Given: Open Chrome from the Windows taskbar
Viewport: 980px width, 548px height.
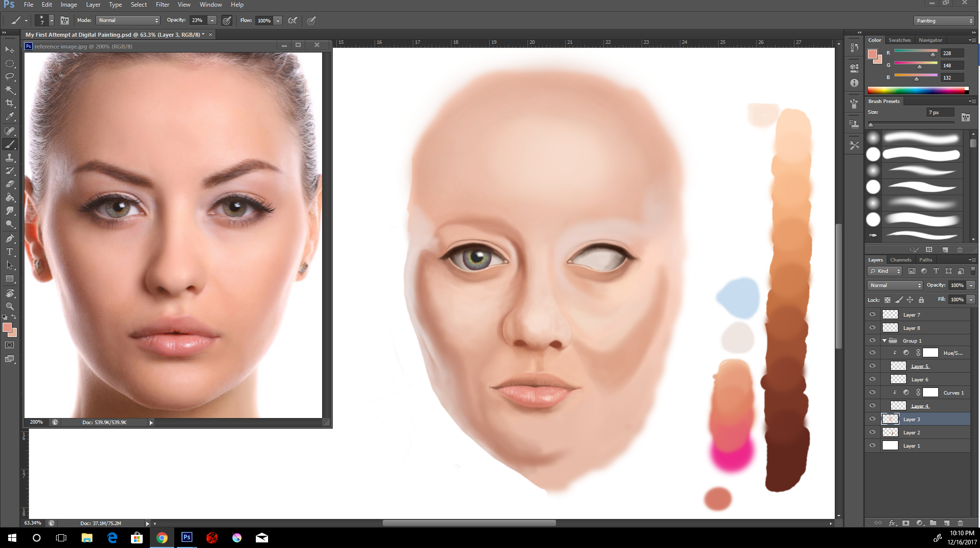Looking at the screenshot, I should point(162,538).
